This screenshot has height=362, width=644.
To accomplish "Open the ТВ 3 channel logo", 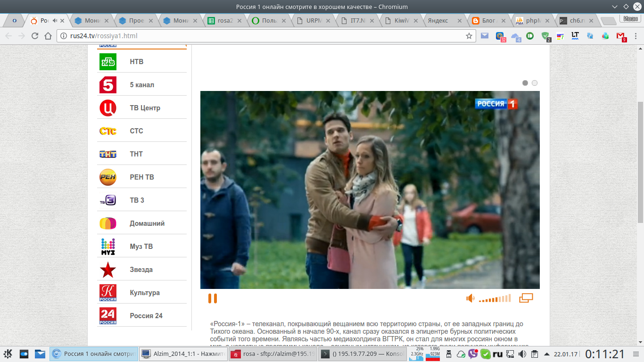I will coord(108,200).
